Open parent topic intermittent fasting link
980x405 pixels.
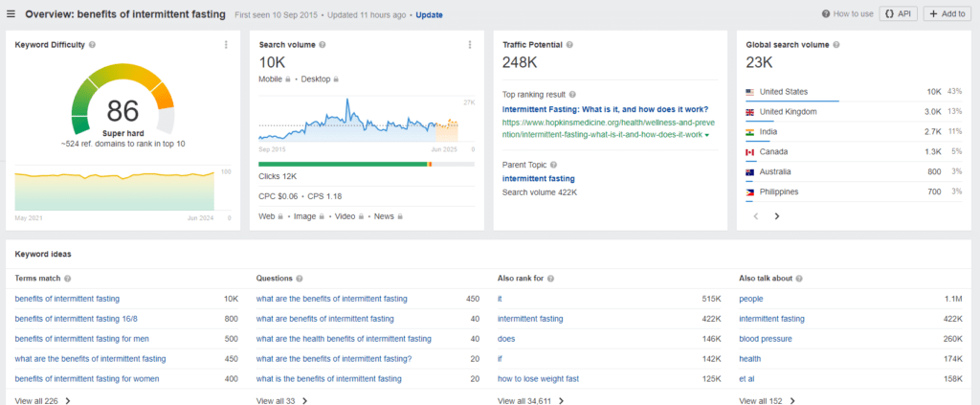(x=539, y=179)
